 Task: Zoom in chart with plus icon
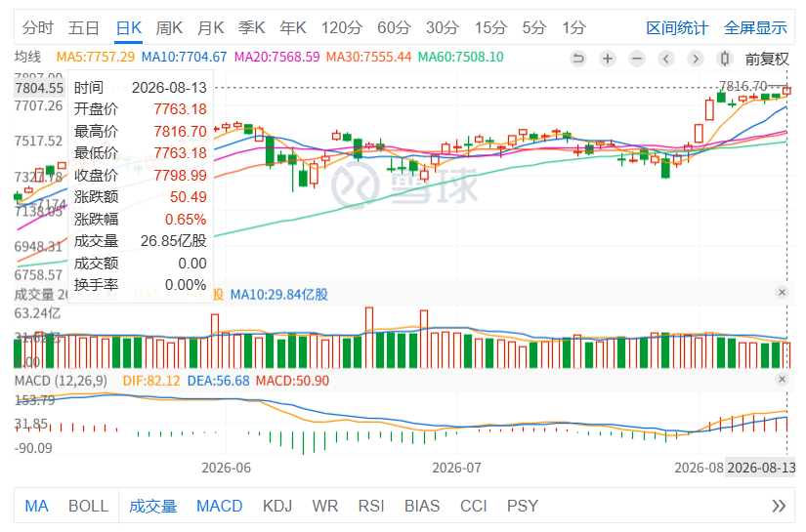point(608,59)
